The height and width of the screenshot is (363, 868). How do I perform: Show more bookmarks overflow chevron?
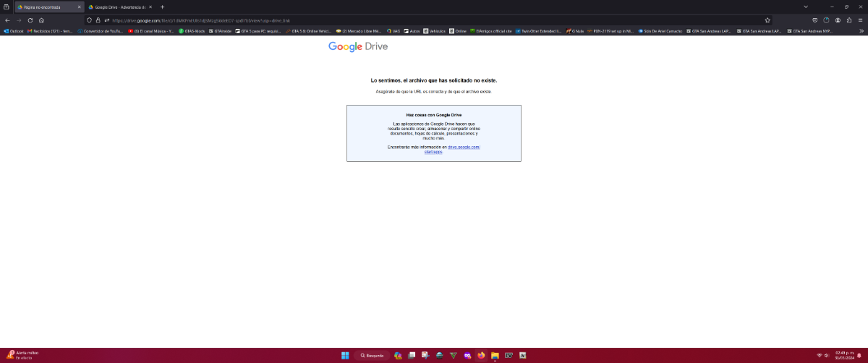click(x=861, y=31)
